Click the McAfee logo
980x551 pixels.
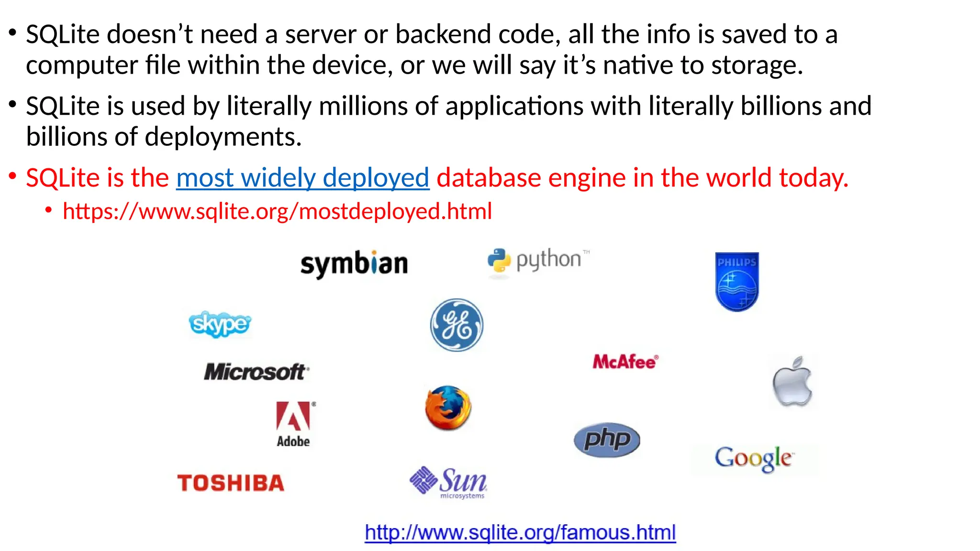[625, 362]
